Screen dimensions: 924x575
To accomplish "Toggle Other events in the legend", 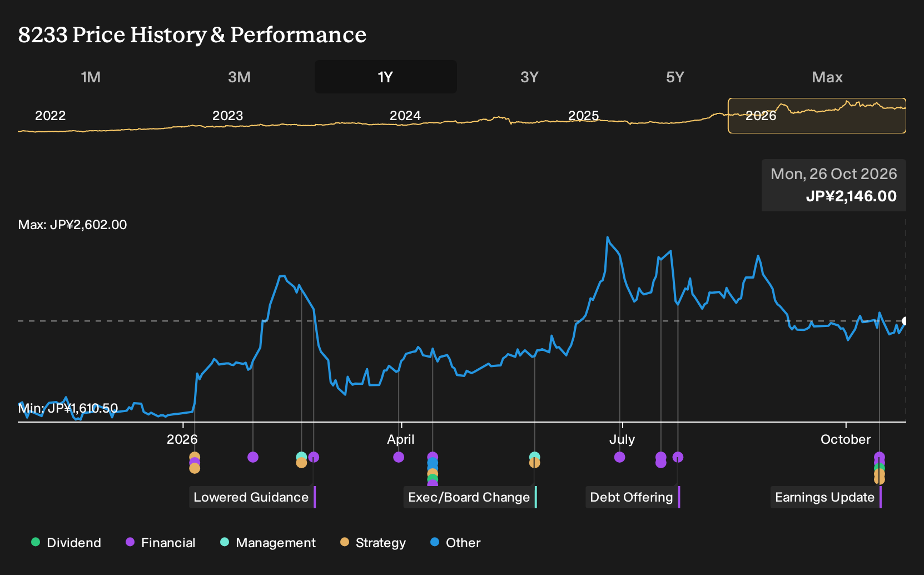I will (x=455, y=543).
